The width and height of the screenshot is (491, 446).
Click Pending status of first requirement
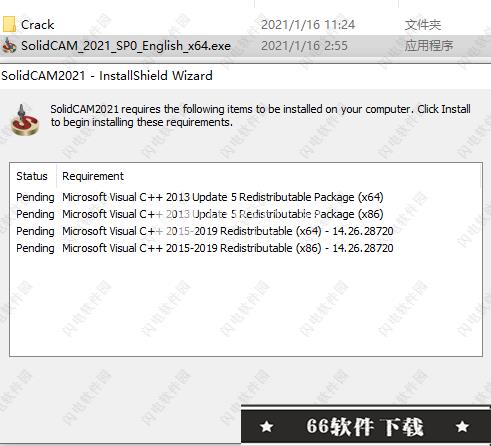coord(35,197)
